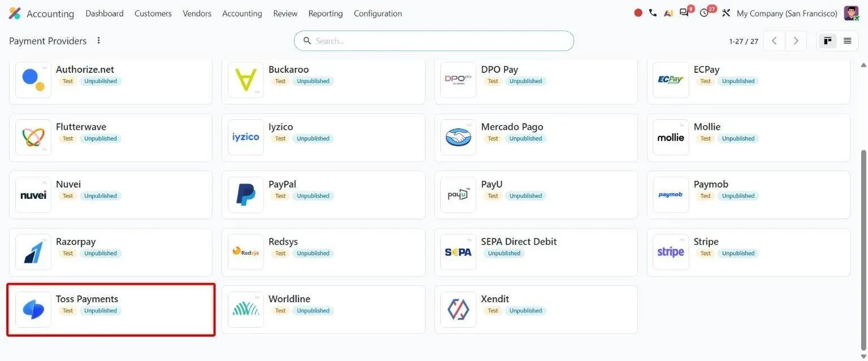Click the Toss Payments logo
868x361 pixels.
pos(33,310)
